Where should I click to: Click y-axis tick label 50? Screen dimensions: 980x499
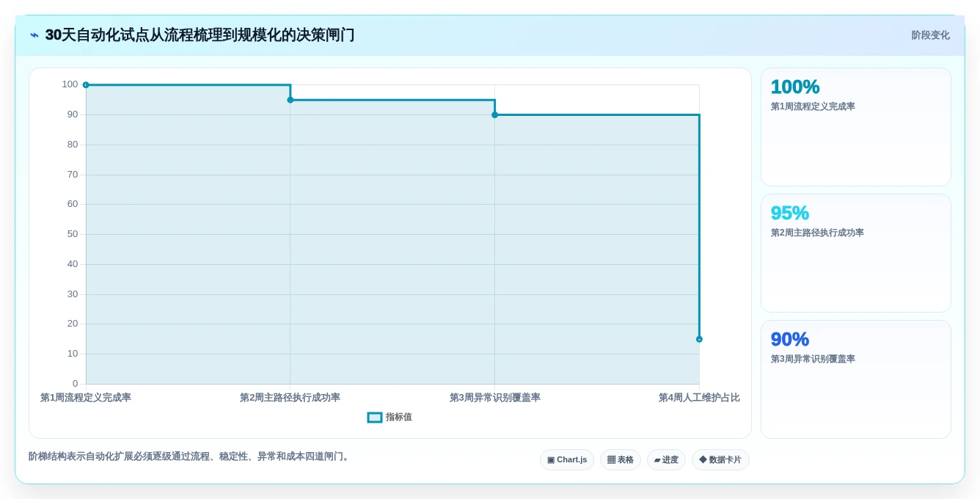pos(73,234)
